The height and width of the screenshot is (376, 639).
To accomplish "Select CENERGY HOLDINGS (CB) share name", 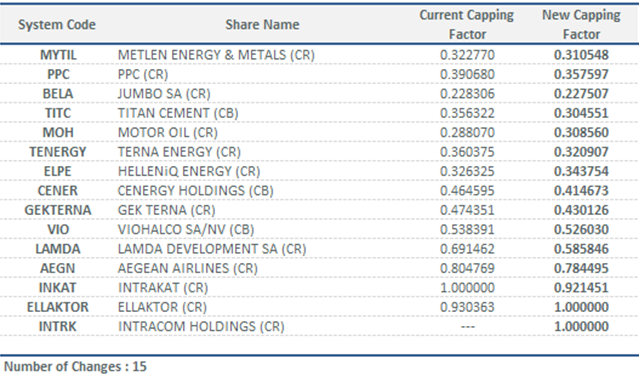I will tap(196, 191).
